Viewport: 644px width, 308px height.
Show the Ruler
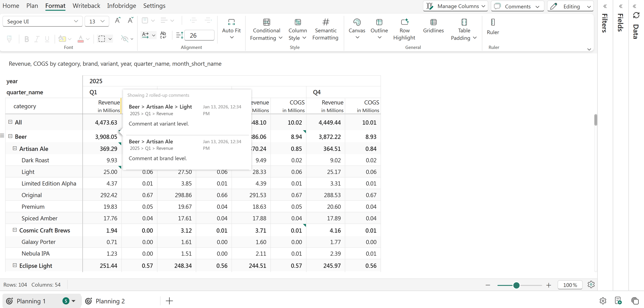[x=493, y=27]
